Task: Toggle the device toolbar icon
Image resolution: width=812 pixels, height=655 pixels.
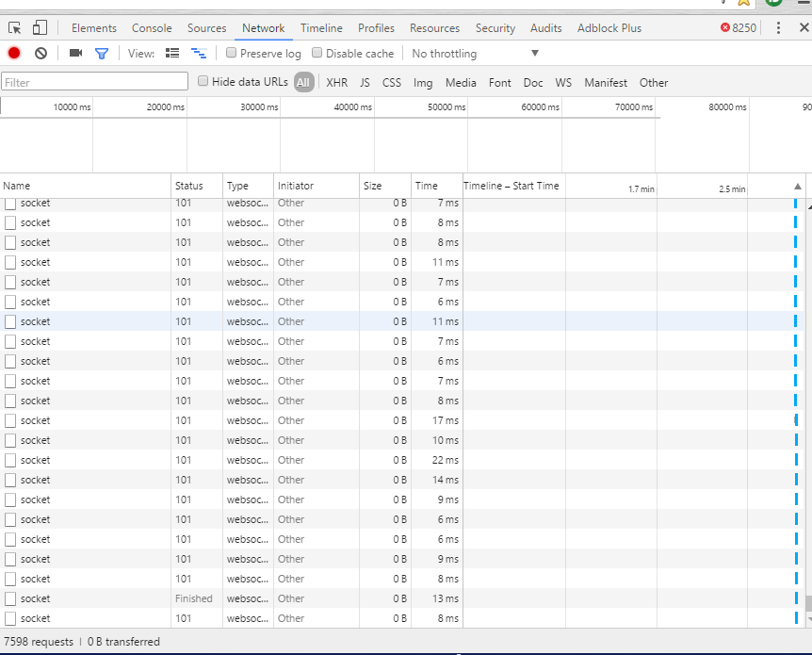Action: pyautogui.click(x=40, y=28)
